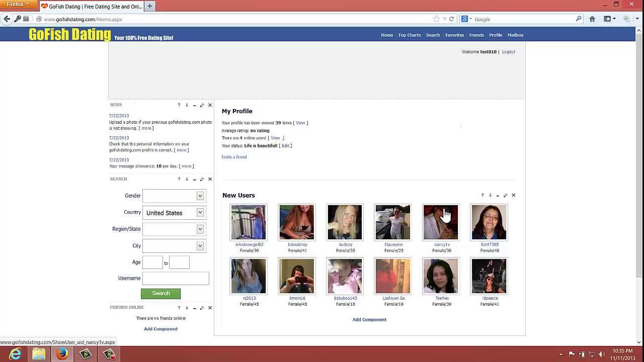Close the News panel

210,105
